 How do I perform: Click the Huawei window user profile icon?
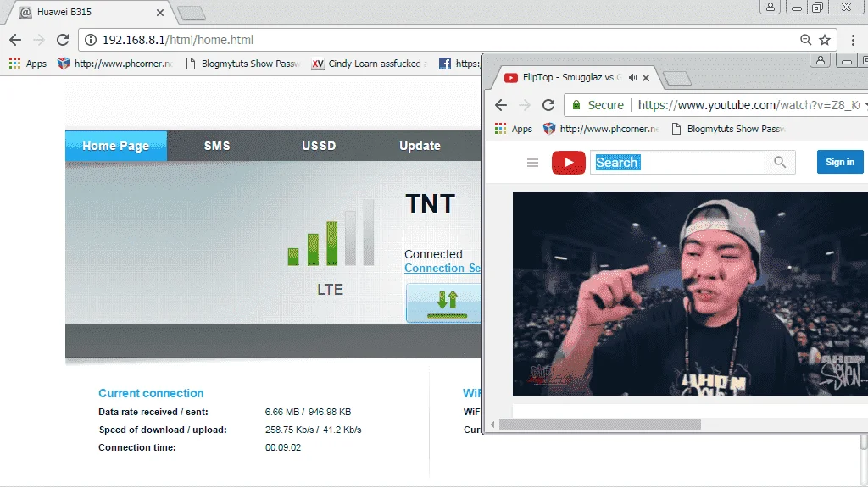point(770,7)
